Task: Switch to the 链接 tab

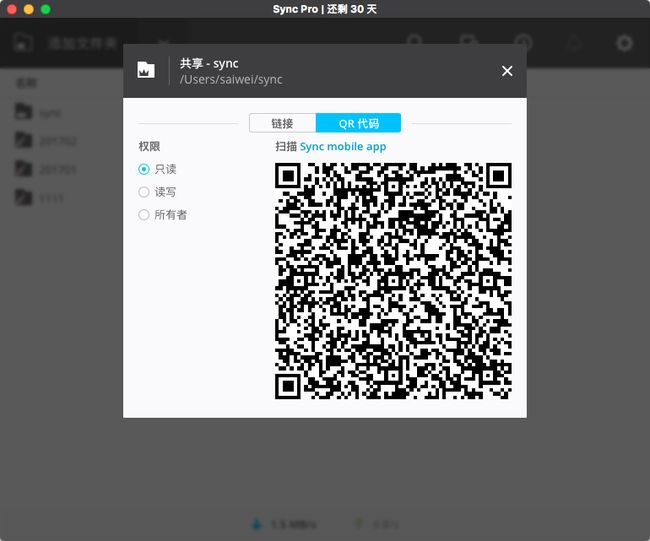Action: pyautogui.click(x=282, y=123)
